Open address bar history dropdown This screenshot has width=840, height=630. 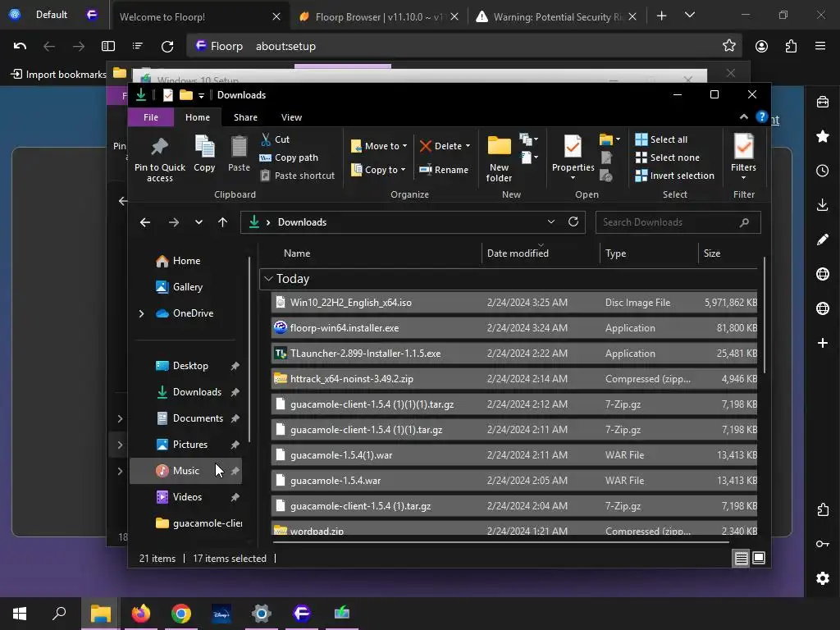pyautogui.click(x=550, y=221)
